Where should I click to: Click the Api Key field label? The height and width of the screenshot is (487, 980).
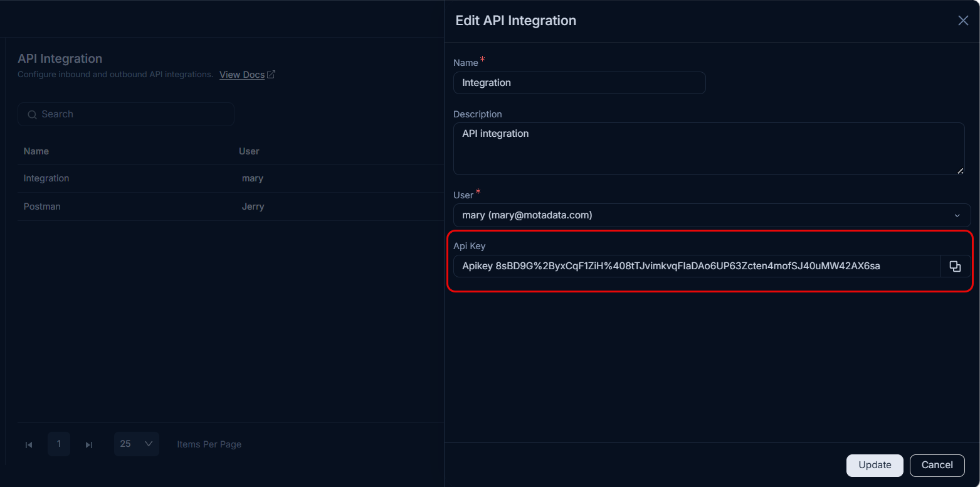click(470, 246)
